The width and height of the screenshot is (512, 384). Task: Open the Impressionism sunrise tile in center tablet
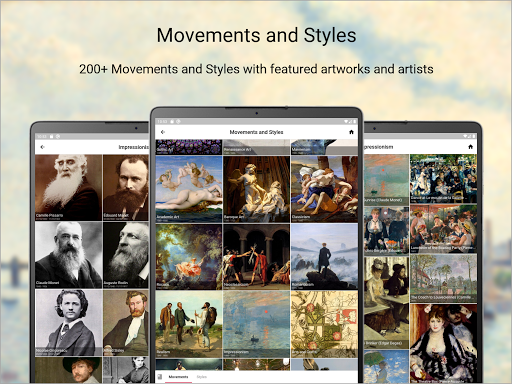pos(256,324)
